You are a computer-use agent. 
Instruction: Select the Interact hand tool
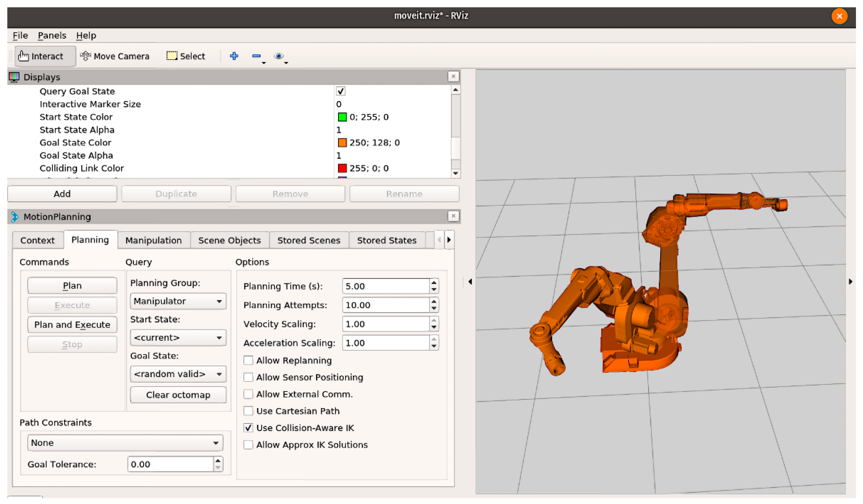click(x=45, y=56)
